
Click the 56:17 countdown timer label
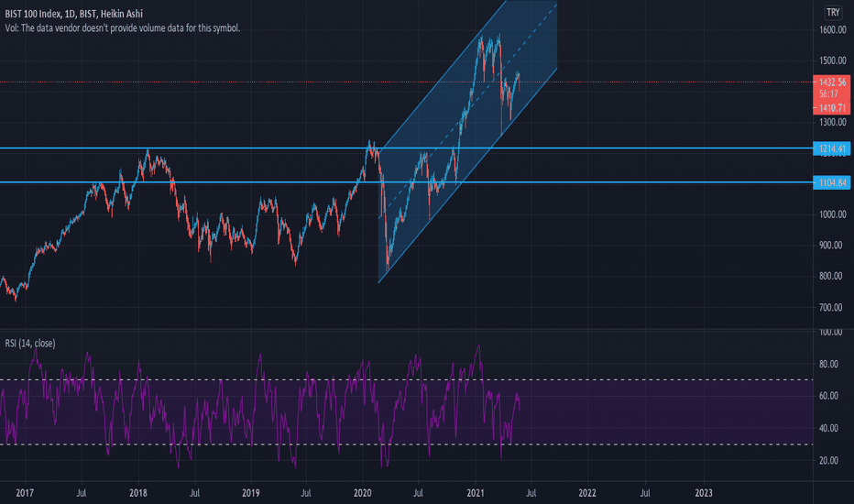point(829,93)
